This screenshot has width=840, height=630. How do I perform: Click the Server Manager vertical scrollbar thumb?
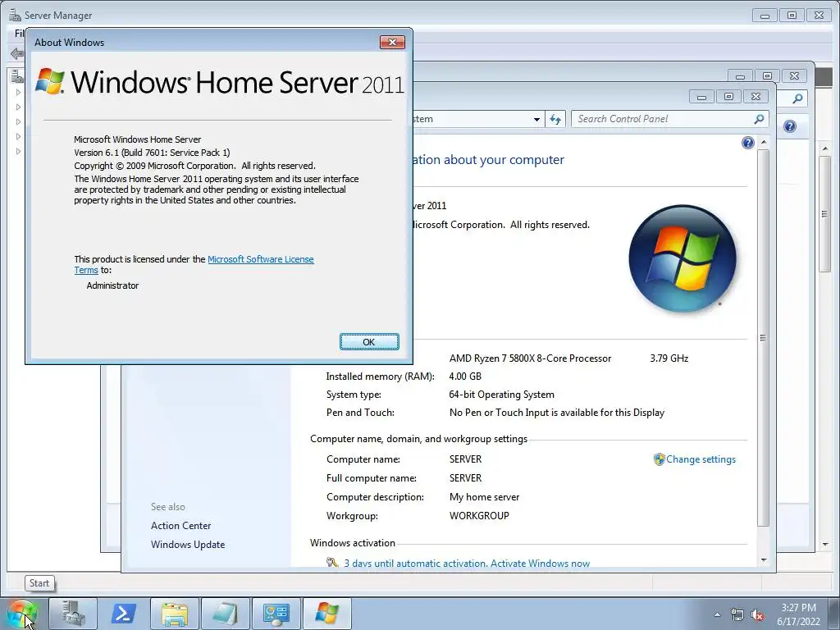(825, 214)
